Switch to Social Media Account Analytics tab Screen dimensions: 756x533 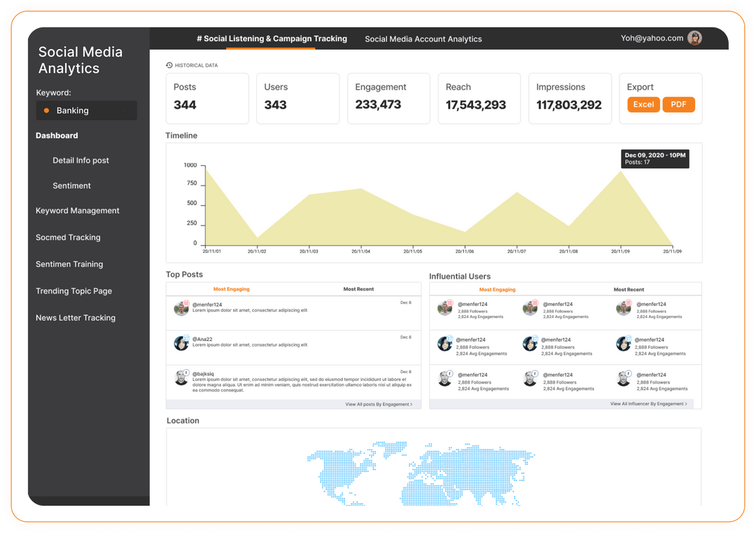point(423,39)
